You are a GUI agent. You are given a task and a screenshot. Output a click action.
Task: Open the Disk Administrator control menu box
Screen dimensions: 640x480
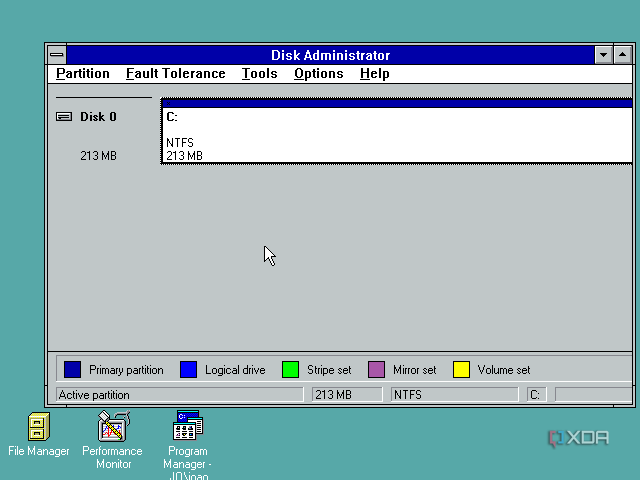[x=57, y=55]
